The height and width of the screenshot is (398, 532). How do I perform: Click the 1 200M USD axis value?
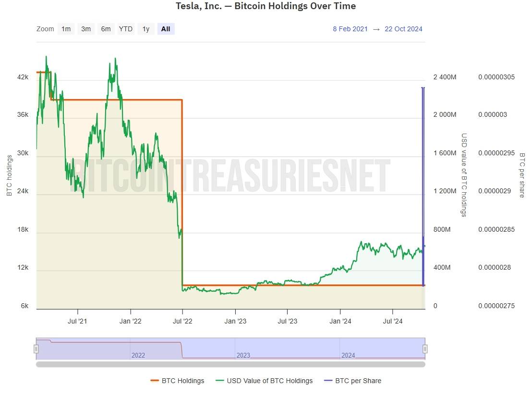tap(445, 191)
